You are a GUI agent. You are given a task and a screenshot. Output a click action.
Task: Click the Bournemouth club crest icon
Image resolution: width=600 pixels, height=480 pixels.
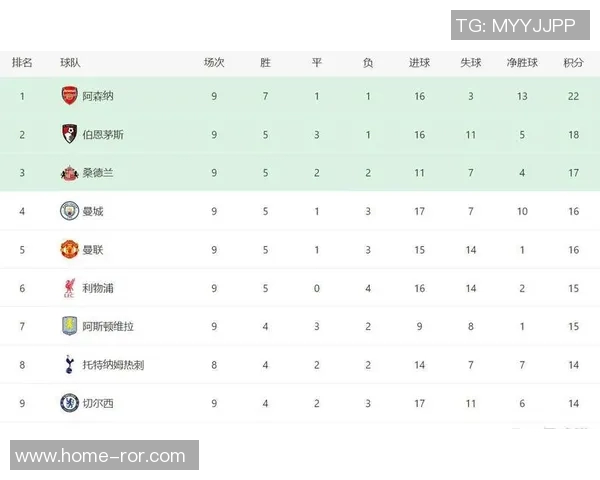(x=69, y=134)
